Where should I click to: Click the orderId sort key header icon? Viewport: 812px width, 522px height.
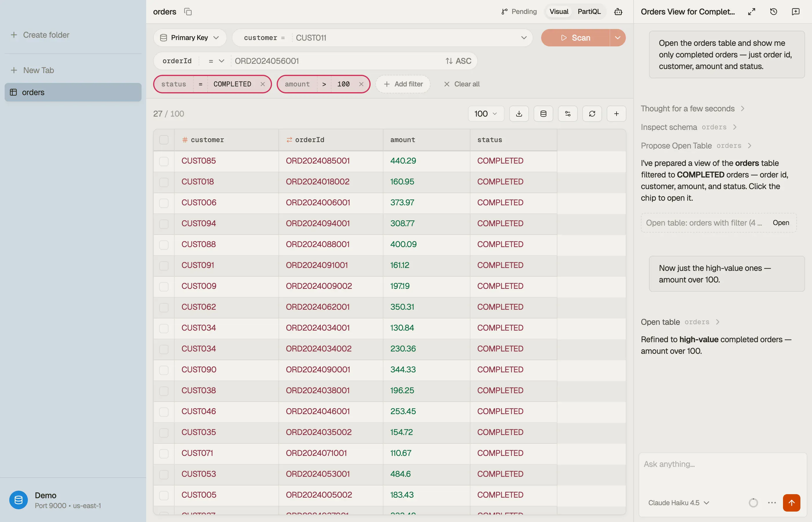click(289, 140)
